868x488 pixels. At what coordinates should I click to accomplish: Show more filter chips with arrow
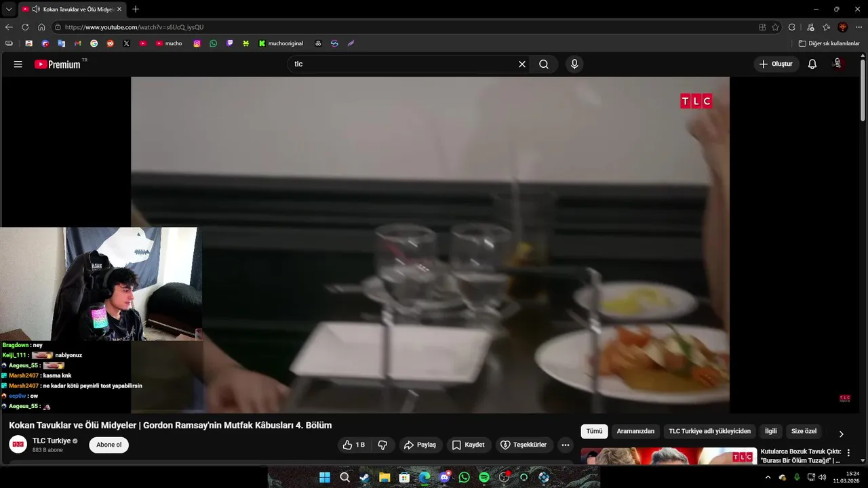(842, 434)
